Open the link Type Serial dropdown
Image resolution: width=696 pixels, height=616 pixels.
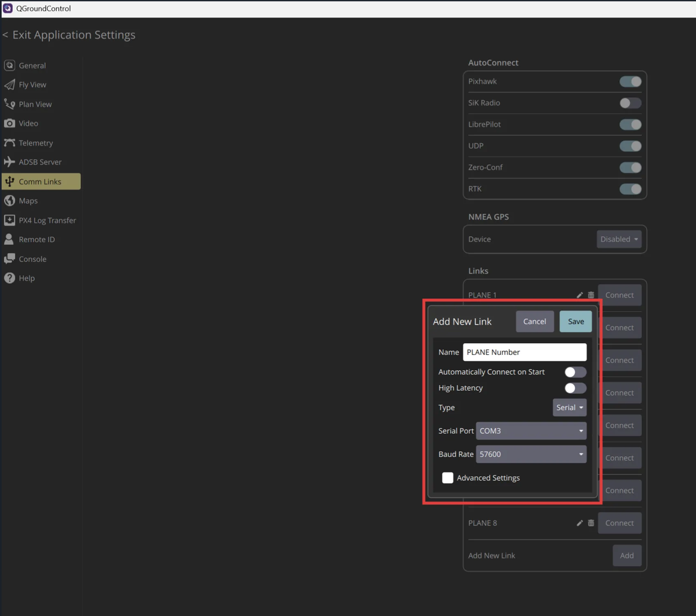569,407
